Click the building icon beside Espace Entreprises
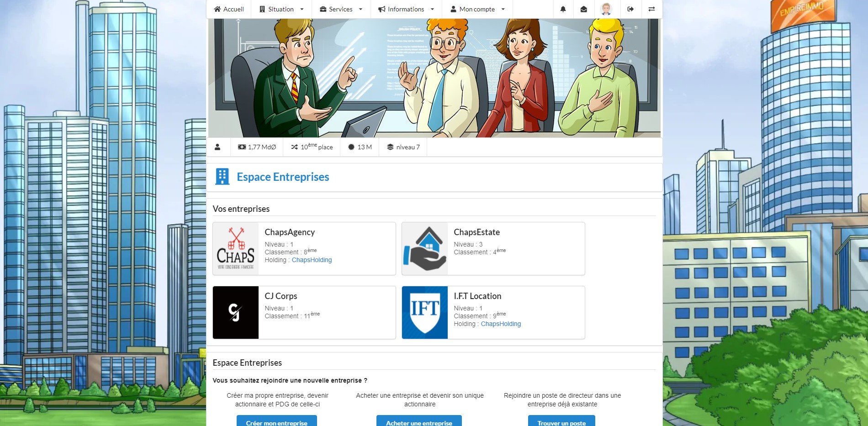 point(222,177)
